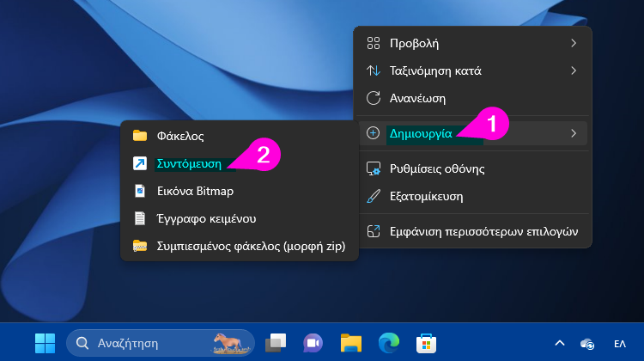Click the monitor gear icon for display settings
This screenshot has height=361, width=644.
click(x=374, y=169)
